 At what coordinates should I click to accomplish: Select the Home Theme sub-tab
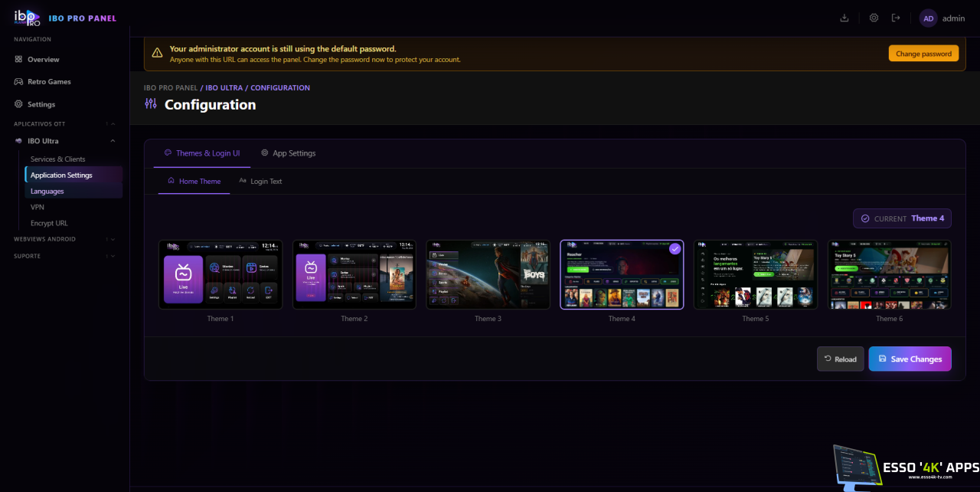pos(194,182)
